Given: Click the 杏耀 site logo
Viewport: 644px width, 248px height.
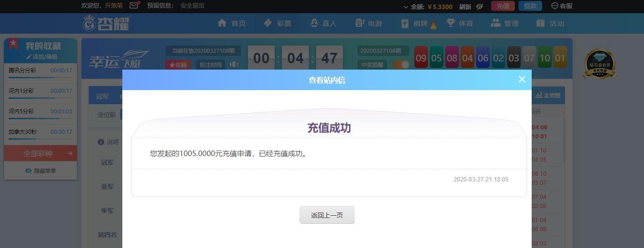Looking at the screenshot, I should coord(106,23).
